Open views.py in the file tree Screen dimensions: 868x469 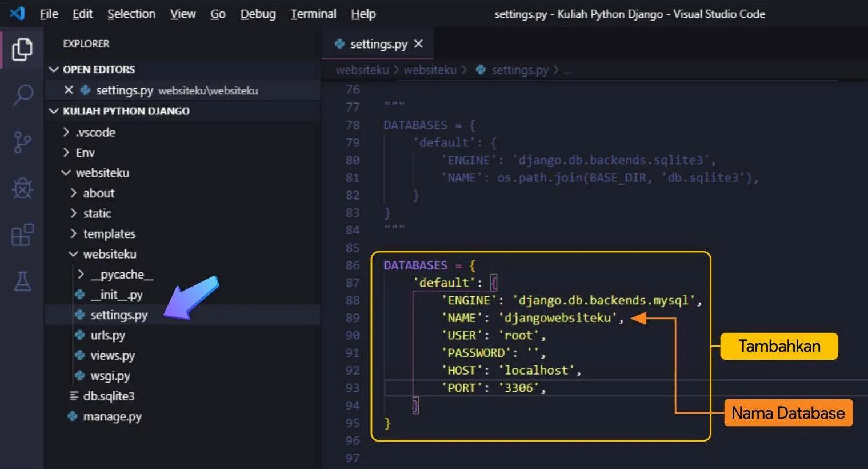[x=113, y=356]
